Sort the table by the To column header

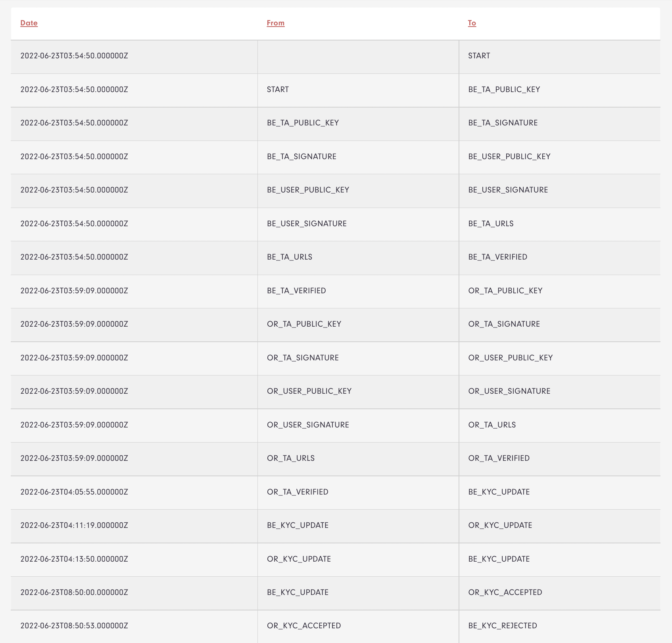(472, 23)
